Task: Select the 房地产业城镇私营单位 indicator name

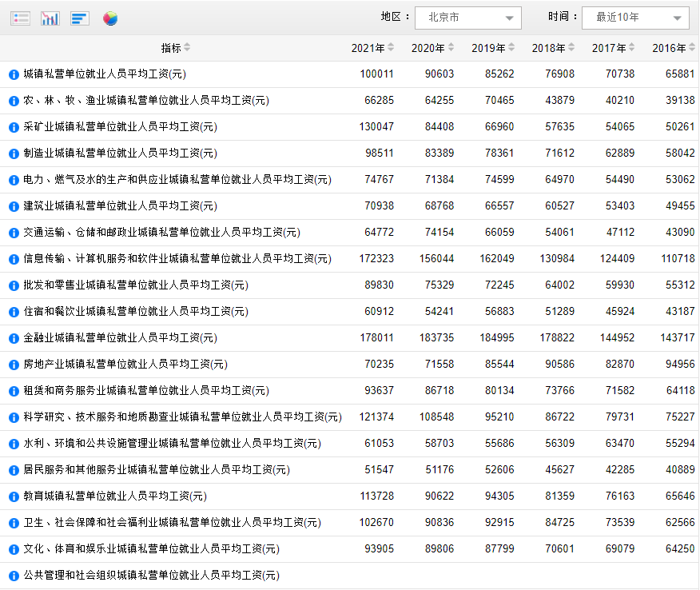Action: coord(125,364)
